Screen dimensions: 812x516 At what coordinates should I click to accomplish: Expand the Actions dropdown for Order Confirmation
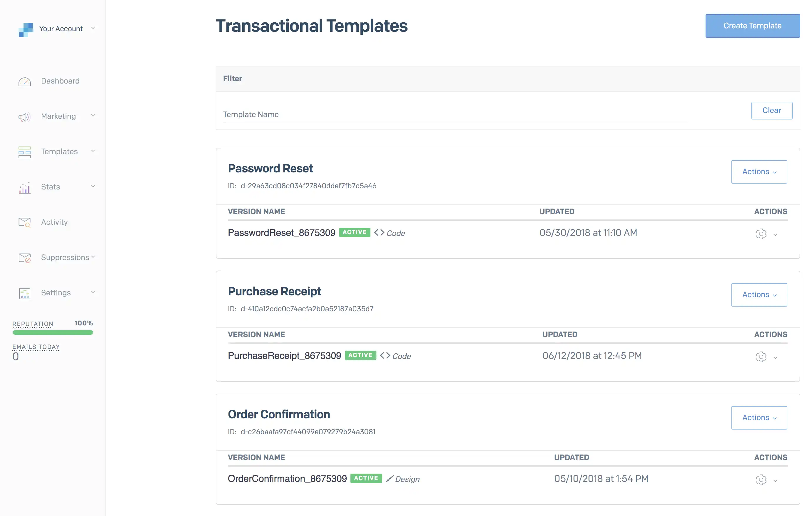(x=759, y=418)
